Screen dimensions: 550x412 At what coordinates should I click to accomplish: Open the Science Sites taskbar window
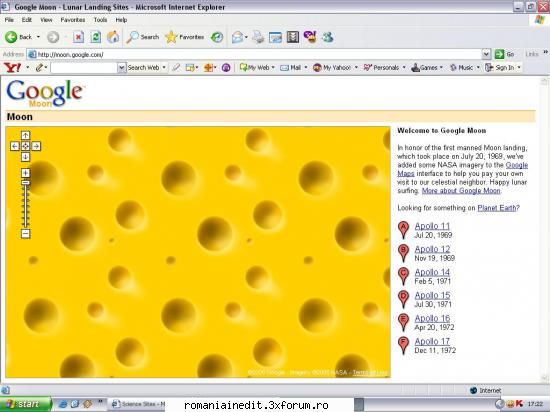pos(138,404)
